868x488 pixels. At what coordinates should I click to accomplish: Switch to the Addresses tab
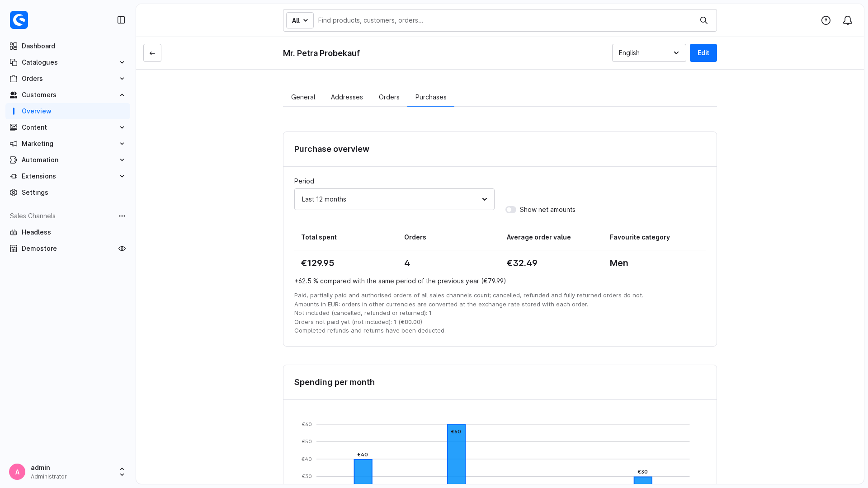[x=347, y=97]
